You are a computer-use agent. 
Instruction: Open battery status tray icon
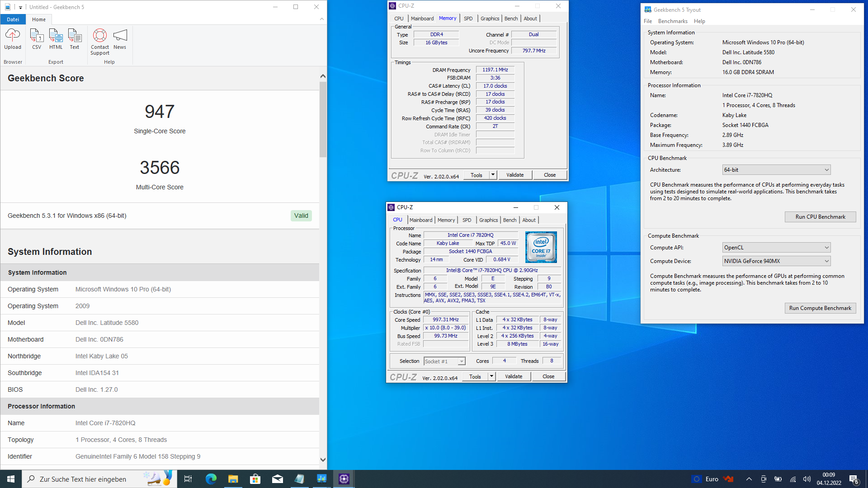click(778, 479)
